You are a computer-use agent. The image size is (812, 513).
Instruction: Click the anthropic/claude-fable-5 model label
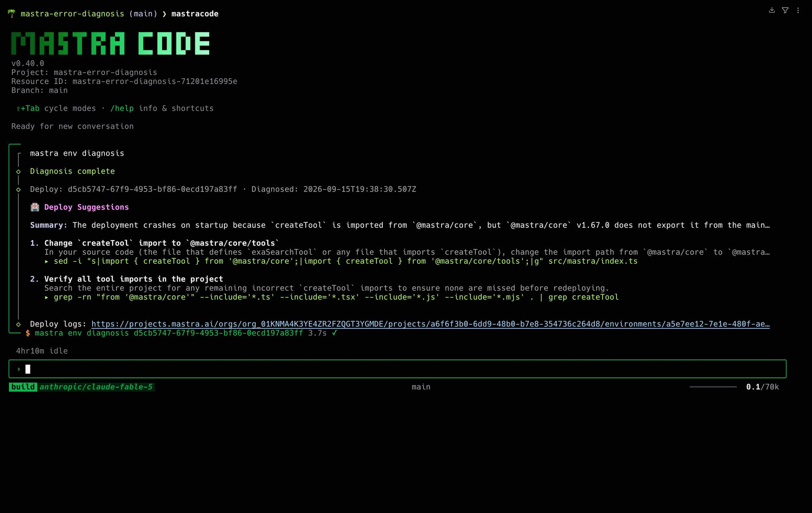pyautogui.click(x=96, y=387)
